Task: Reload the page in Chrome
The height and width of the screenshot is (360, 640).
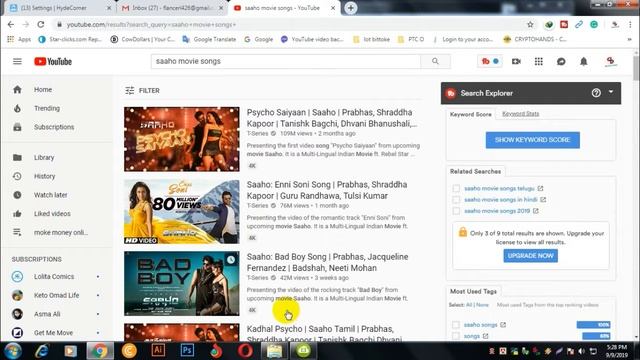Action: (x=41, y=24)
